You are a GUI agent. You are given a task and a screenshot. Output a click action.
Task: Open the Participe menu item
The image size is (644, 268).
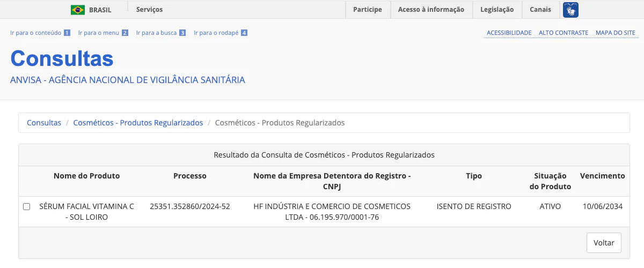click(x=368, y=10)
